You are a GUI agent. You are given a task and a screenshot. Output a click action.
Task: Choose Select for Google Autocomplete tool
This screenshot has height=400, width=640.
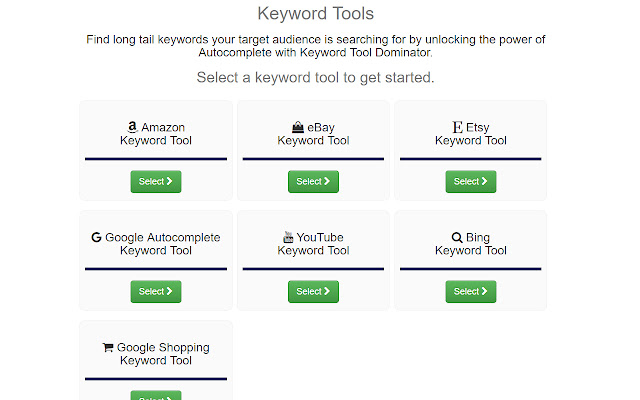tap(156, 291)
